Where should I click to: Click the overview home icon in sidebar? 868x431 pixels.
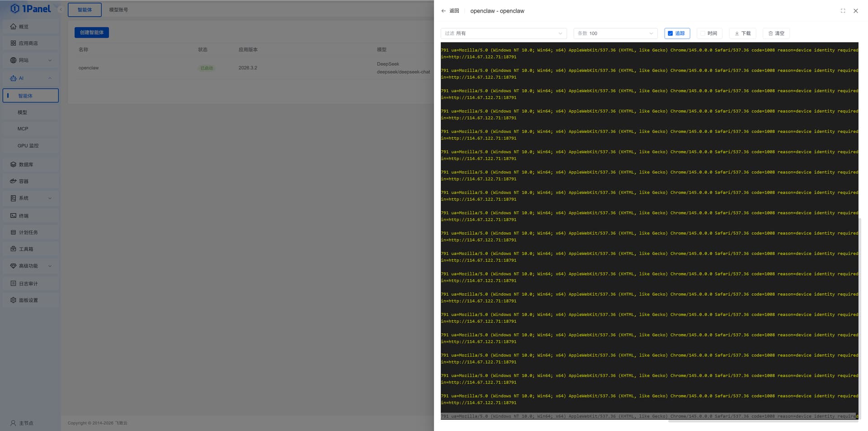point(13,27)
